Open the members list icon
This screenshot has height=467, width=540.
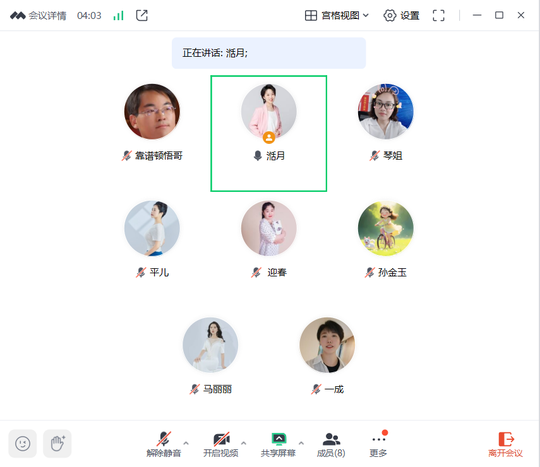(331, 439)
